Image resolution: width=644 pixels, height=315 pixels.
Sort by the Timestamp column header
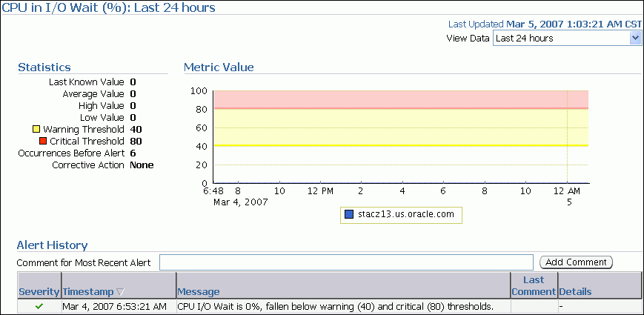(88, 292)
